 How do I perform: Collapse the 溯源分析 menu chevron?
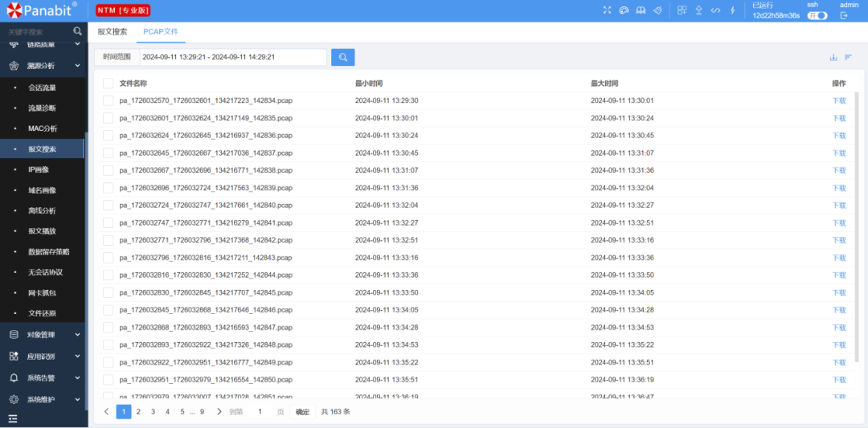coord(77,66)
